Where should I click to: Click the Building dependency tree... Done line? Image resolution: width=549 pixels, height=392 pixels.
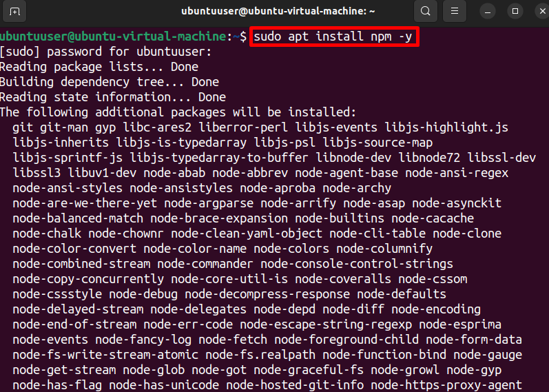tap(110, 82)
